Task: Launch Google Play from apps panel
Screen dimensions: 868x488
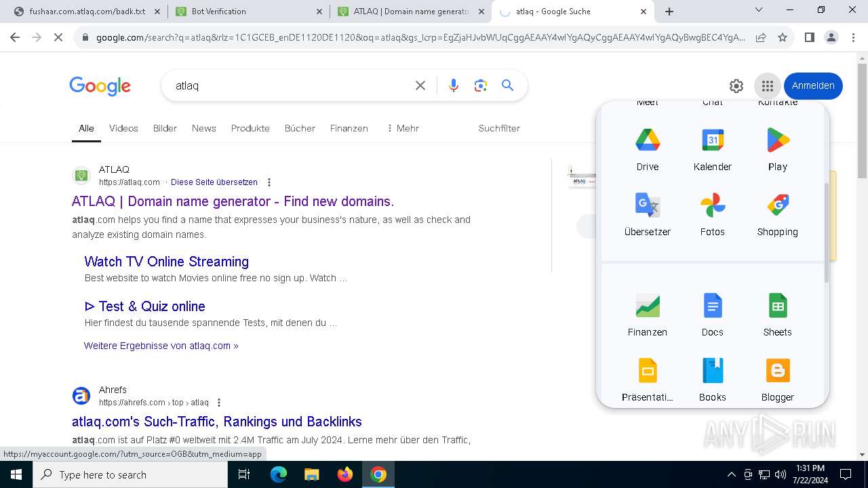Action: (778, 149)
